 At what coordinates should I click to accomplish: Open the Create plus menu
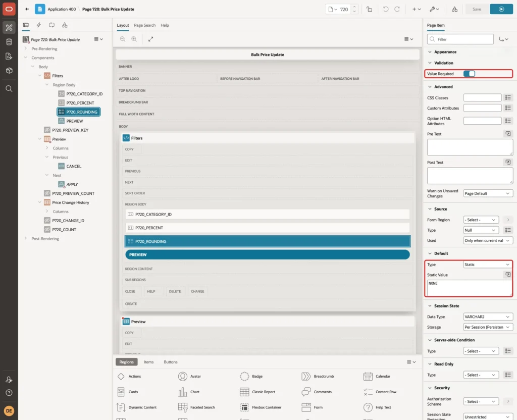417,9
